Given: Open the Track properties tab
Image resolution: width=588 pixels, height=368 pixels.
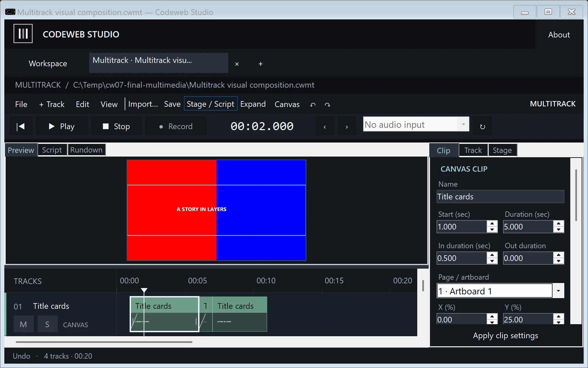Looking at the screenshot, I should (473, 150).
